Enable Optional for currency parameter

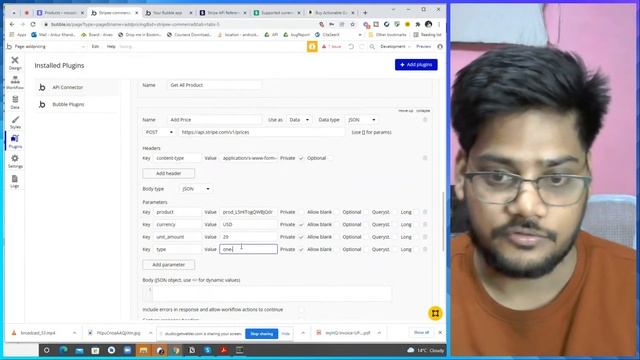point(366,224)
